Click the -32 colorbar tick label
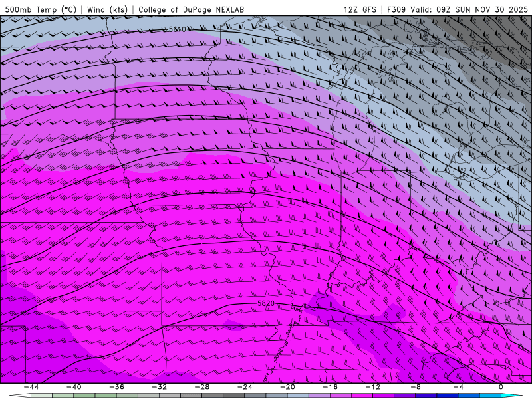 click(x=160, y=387)
